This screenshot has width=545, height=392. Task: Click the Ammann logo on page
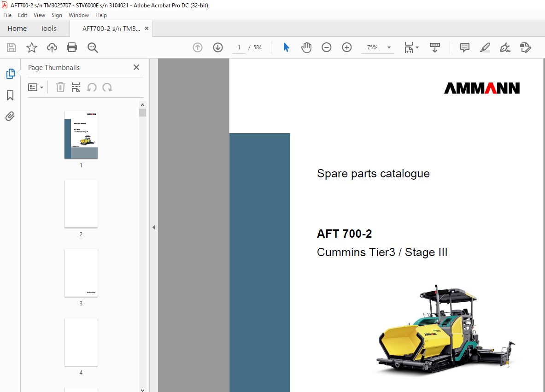coord(482,88)
